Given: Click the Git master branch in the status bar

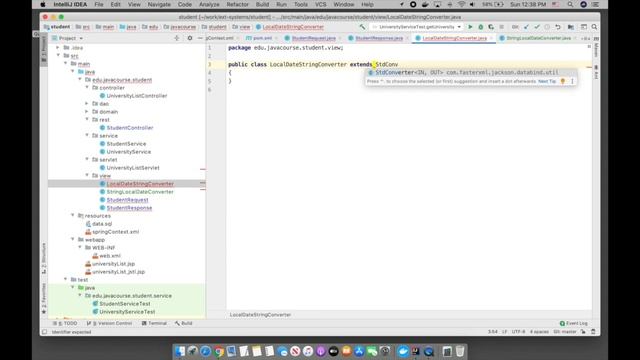Looking at the screenshot, I should (565, 332).
